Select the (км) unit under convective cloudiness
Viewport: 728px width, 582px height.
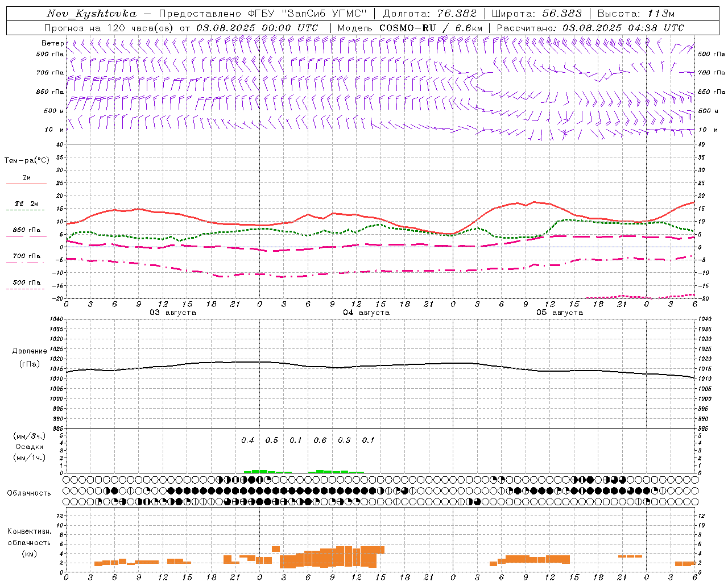pyautogui.click(x=29, y=554)
